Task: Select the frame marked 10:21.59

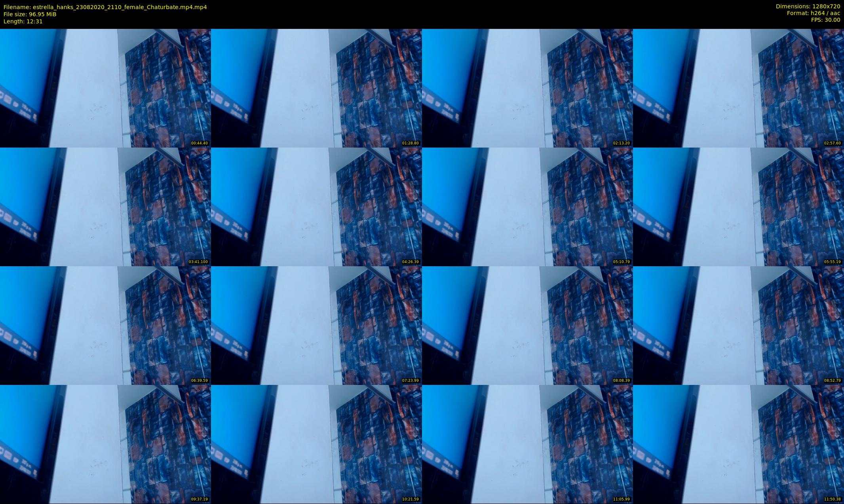Action: 316,444
